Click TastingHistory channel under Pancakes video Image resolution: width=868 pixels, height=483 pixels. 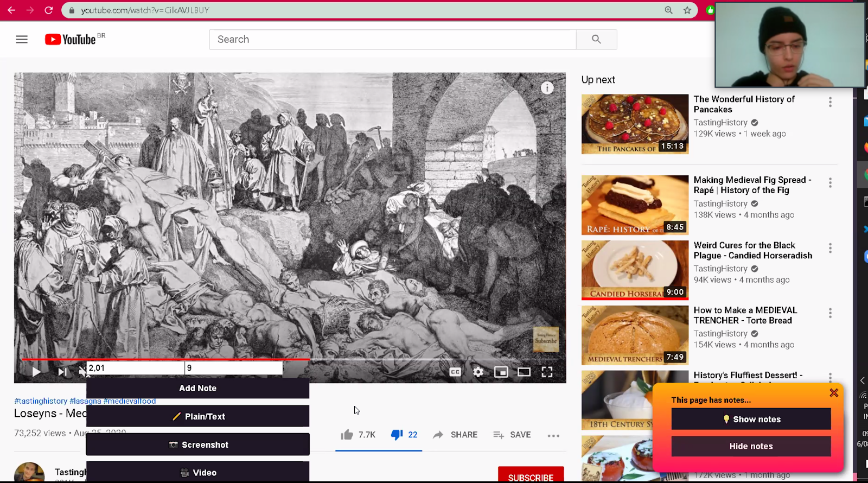(x=720, y=123)
